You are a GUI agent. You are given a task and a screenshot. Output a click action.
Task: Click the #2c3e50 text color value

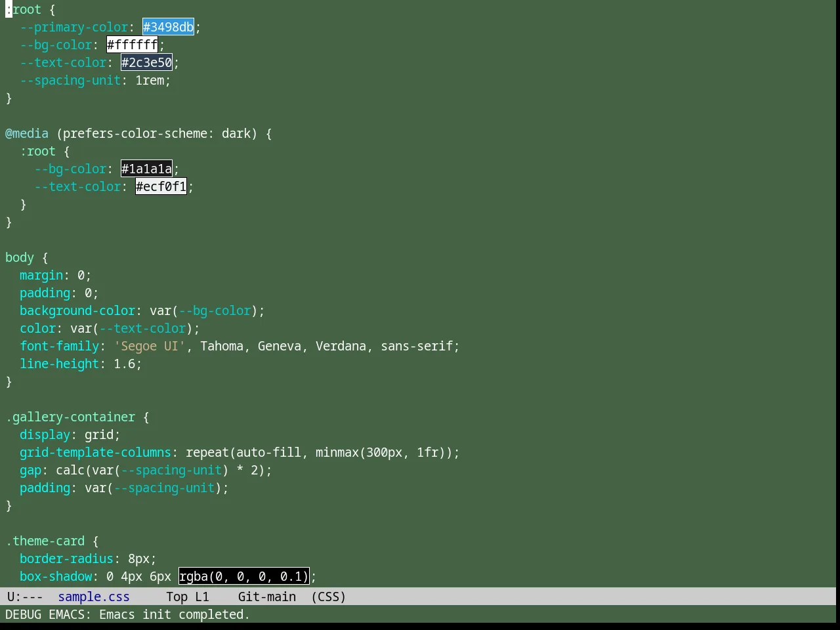coord(146,62)
